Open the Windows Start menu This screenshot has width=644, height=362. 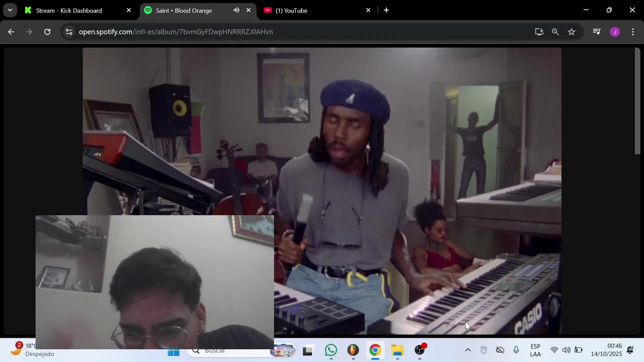pos(174,350)
